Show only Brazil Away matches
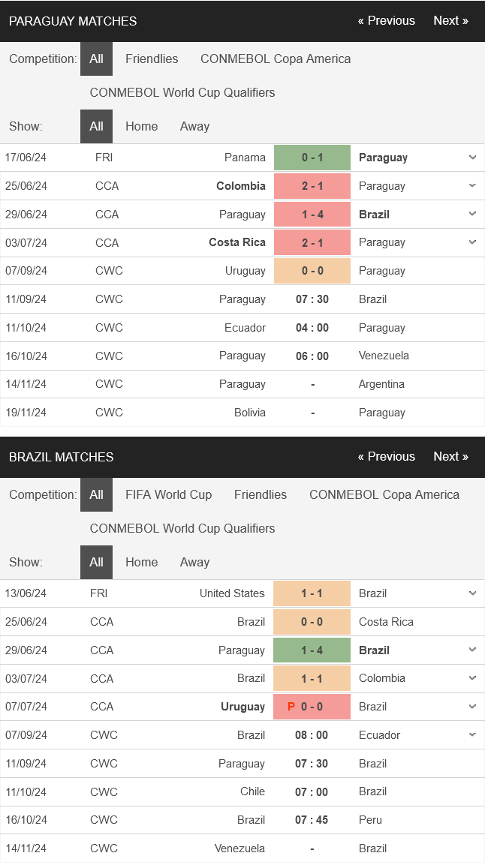 click(194, 562)
